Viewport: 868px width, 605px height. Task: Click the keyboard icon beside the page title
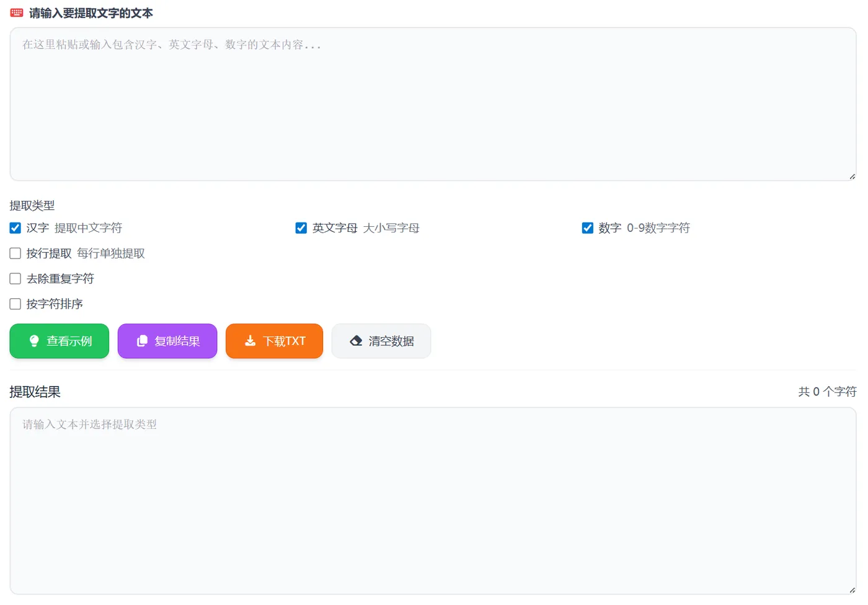coord(15,12)
